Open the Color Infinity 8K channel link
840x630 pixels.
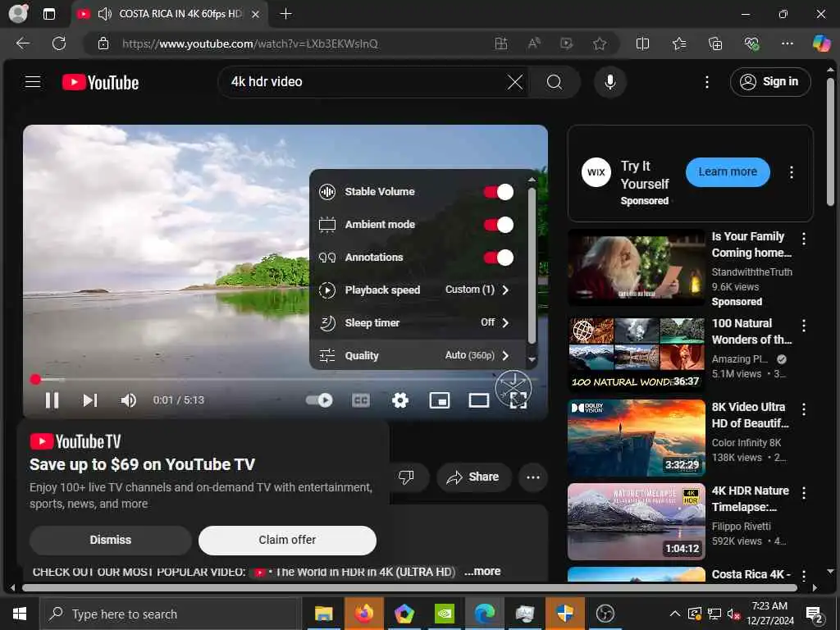click(x=746, y=442)
